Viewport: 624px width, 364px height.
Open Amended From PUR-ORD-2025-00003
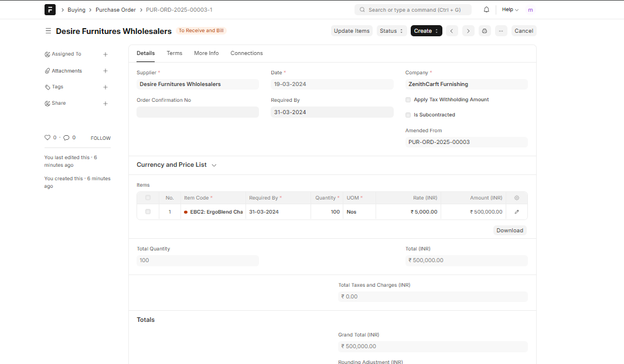[466, 142]
